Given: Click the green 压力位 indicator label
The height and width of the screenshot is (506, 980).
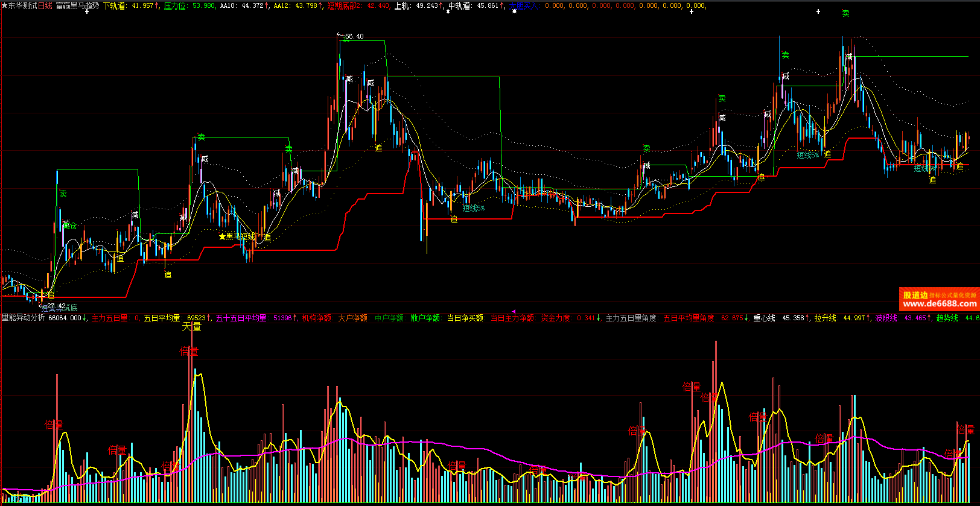Looking at the screenshot, I should pos(175,5).
